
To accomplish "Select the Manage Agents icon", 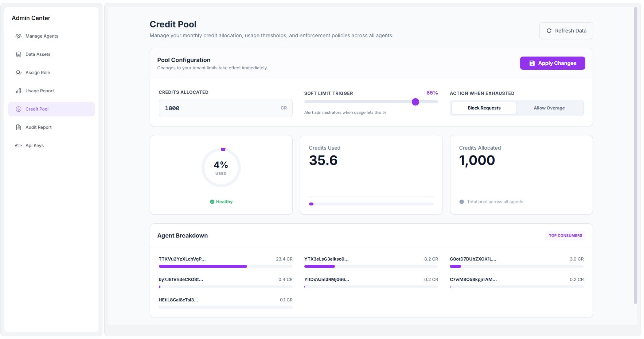I will [18, 36].
